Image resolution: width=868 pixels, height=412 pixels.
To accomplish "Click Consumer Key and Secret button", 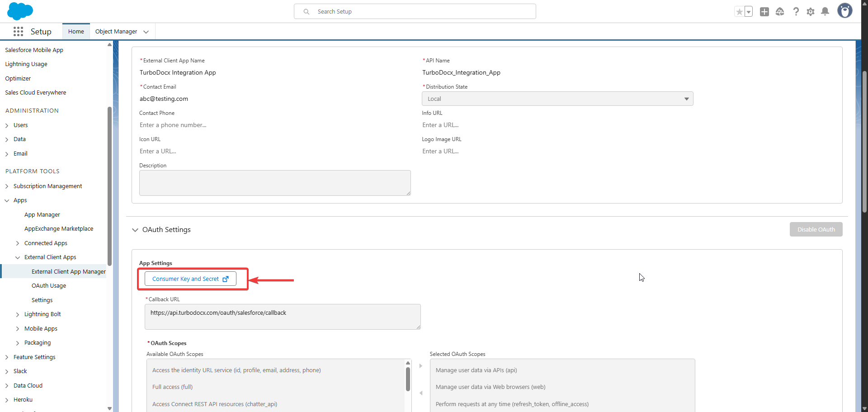I will click(190, 279).
